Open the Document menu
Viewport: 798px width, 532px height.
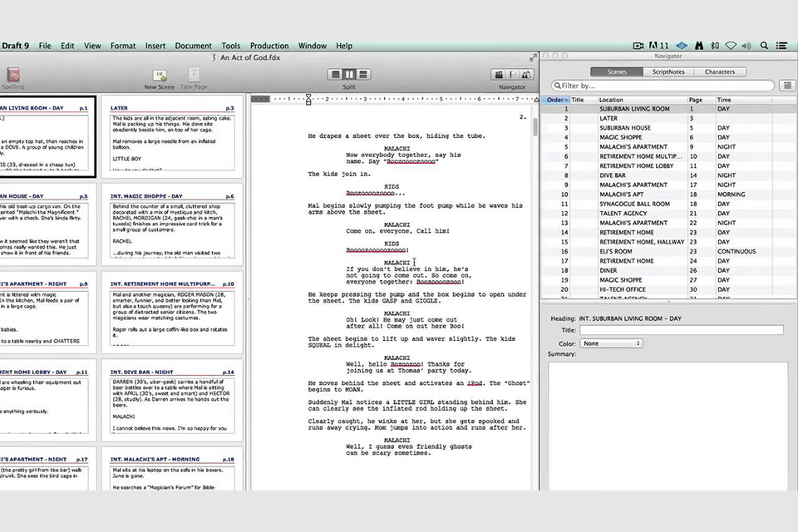point(194,46)
